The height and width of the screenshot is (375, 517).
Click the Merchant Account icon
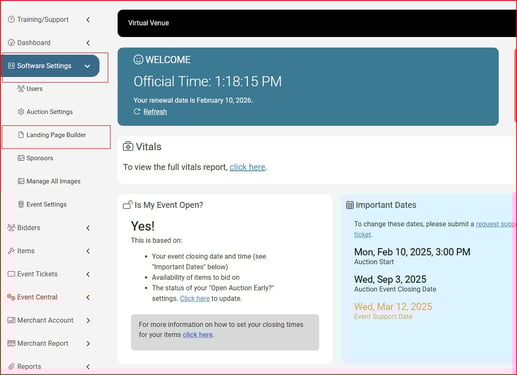pyautogui.click(x=11, y=320)
